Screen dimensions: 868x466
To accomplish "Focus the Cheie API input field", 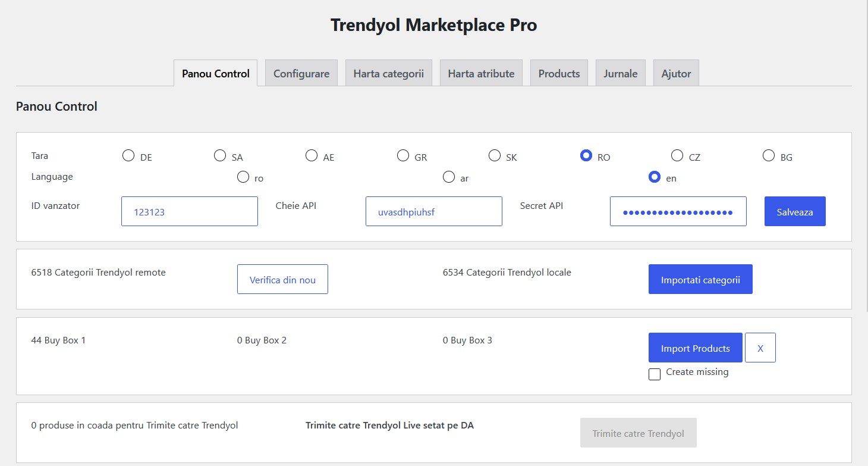I will 434,211.
